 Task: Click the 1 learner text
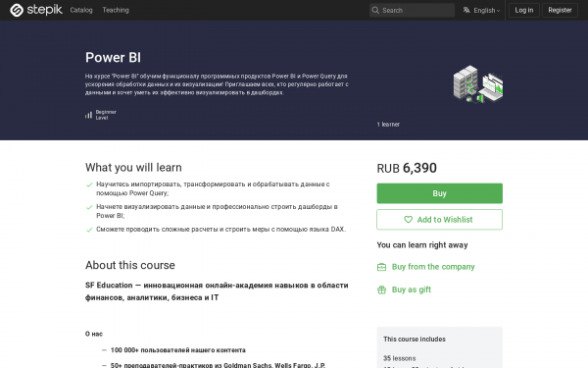click(388, 125)
